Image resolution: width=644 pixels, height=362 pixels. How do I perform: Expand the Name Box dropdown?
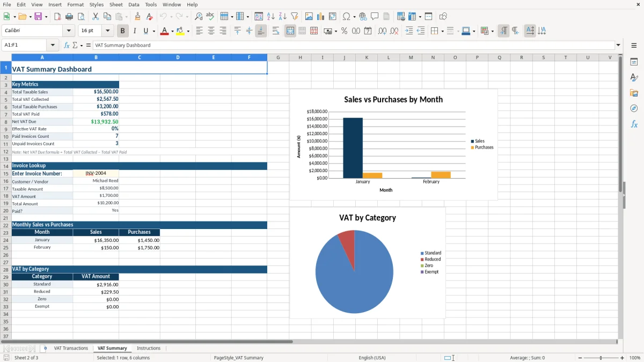point(53,45)
